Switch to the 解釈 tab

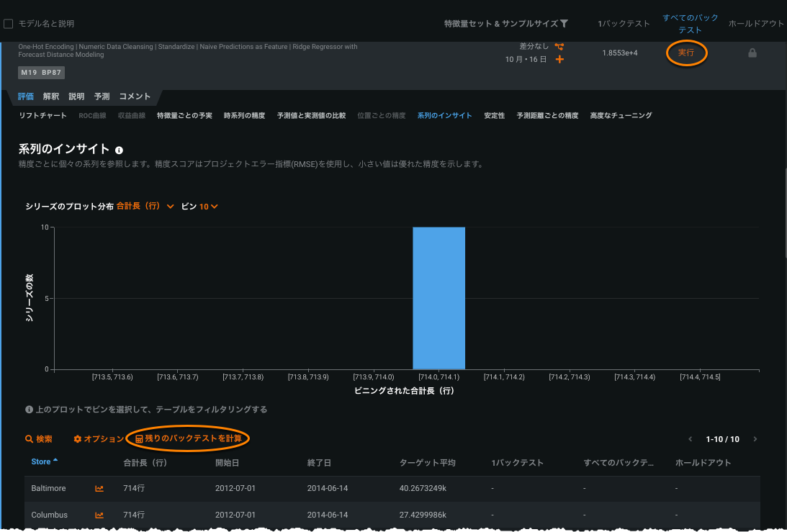(51, 96)
